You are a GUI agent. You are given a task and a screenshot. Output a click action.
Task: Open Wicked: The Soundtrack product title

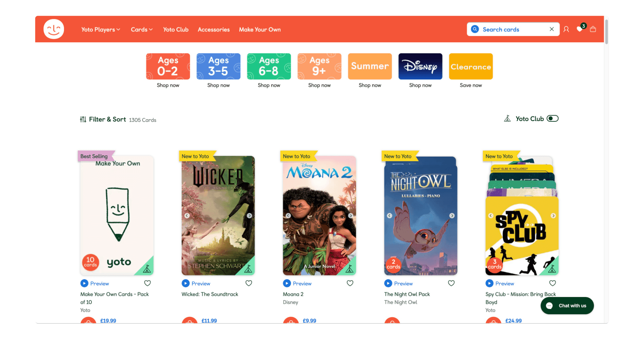tap(210, 294)
